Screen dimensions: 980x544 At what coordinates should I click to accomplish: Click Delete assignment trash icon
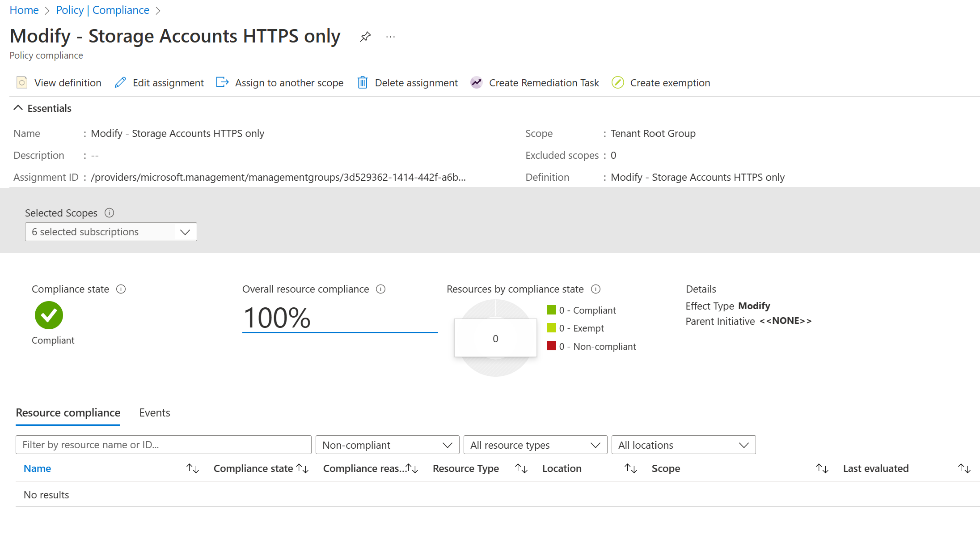click(x=363, y=83)
